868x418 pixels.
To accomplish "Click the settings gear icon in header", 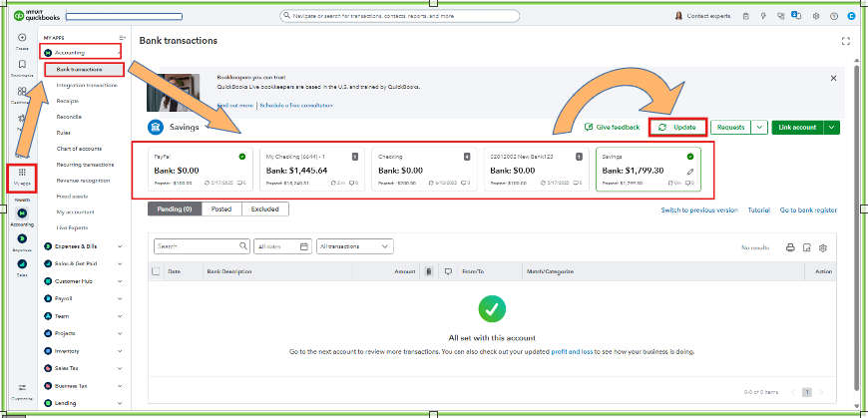I will click(817, 16).
